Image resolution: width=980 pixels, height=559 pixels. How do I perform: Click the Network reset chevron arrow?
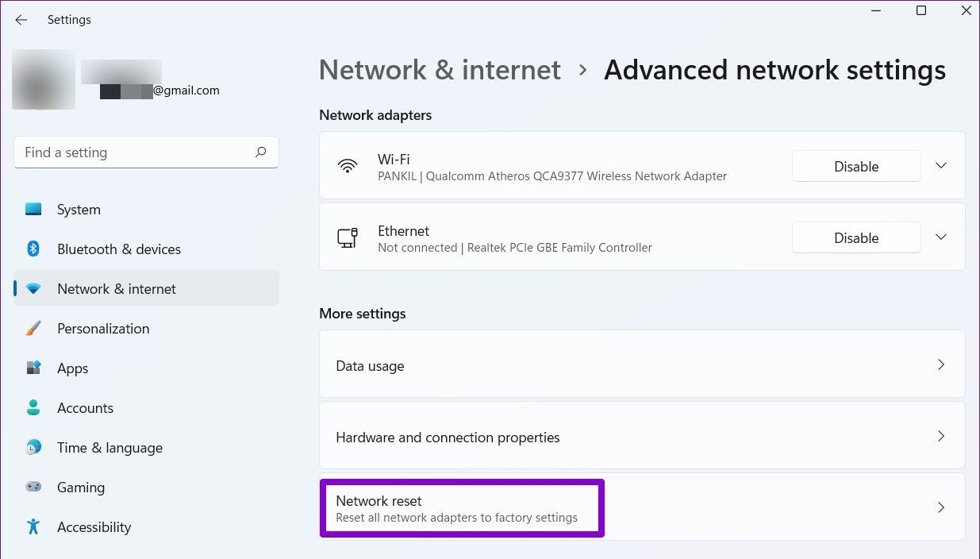tap(941, 507)
